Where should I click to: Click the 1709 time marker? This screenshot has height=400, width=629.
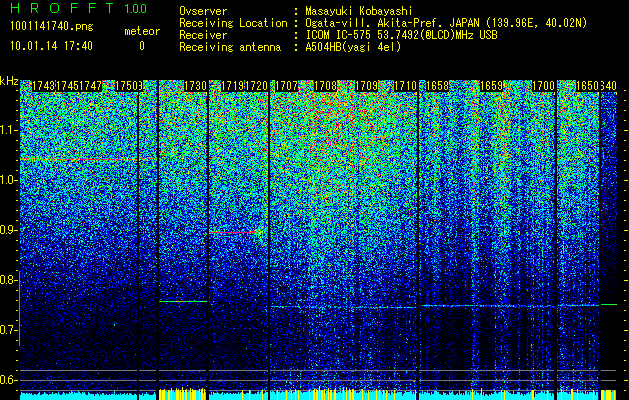[x=367, y=86]
